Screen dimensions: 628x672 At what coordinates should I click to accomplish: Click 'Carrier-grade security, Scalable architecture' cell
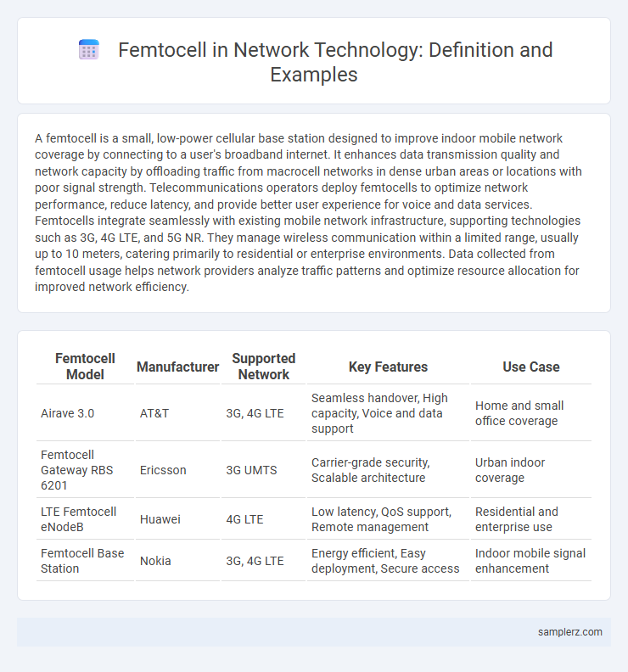tap(388, 470)
